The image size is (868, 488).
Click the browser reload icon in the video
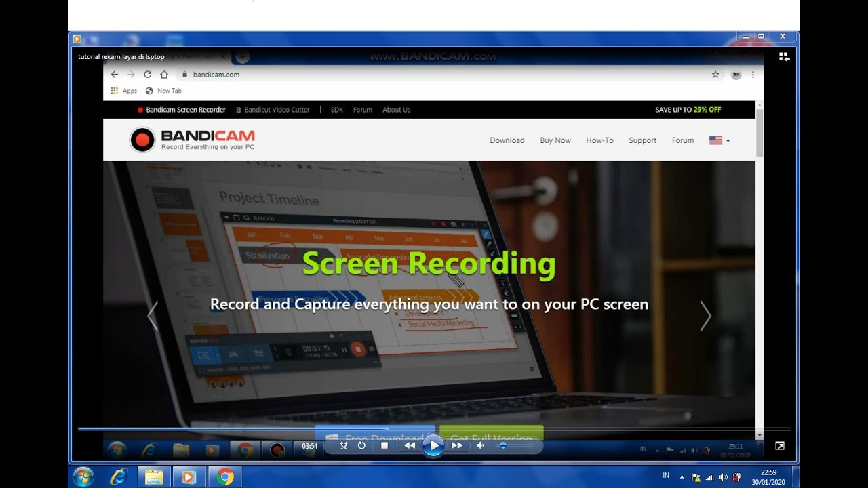(148, 75)
